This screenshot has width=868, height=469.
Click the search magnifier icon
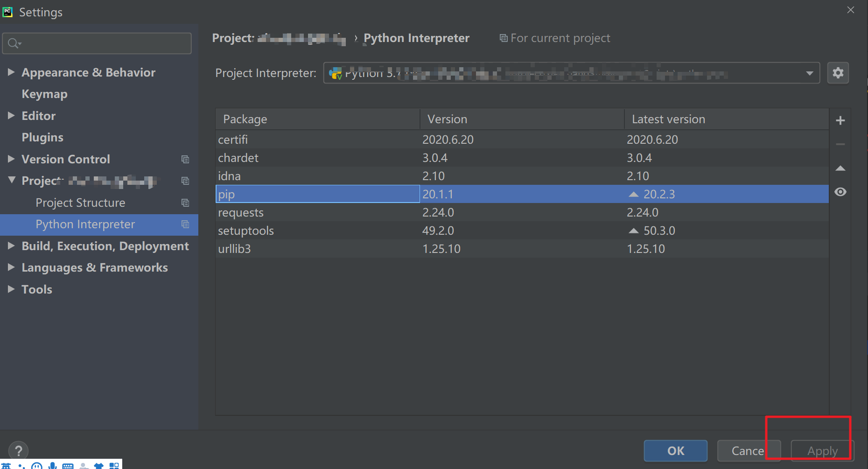(14, 43)
